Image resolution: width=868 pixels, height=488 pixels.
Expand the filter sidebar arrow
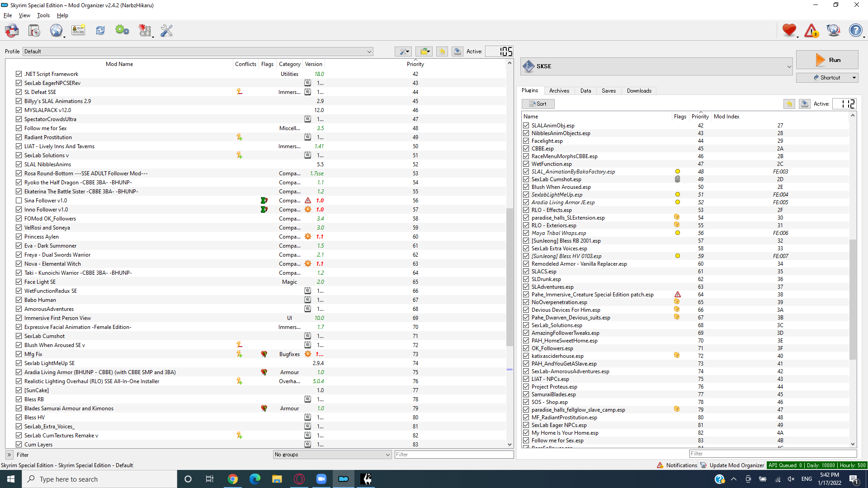pos(9,455)
